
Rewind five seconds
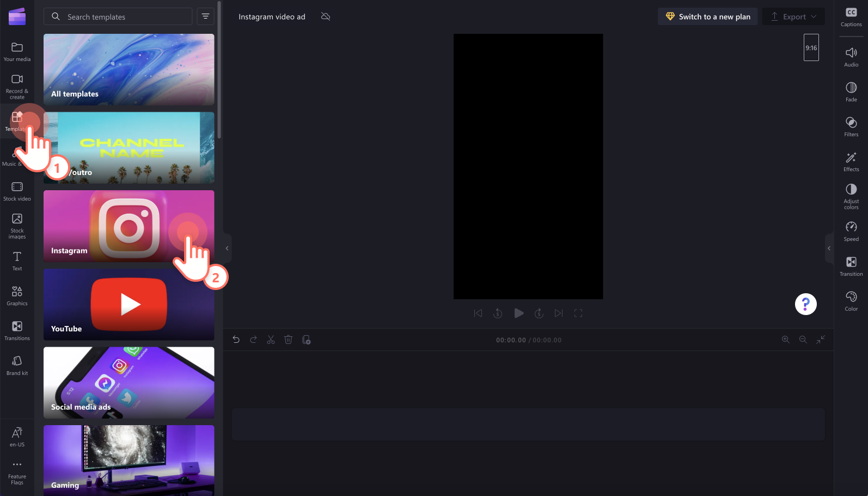498,313
